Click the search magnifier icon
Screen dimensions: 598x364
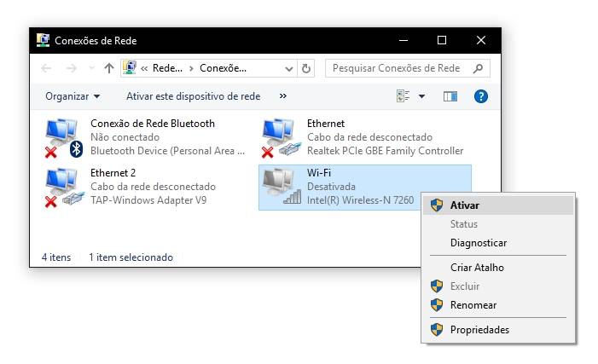[478, 68]
